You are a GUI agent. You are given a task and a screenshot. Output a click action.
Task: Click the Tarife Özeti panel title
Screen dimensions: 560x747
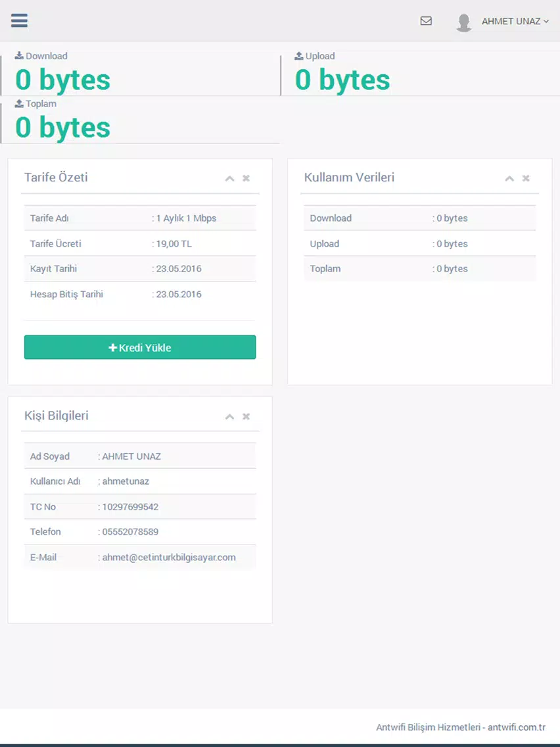[x=56, y=178]
